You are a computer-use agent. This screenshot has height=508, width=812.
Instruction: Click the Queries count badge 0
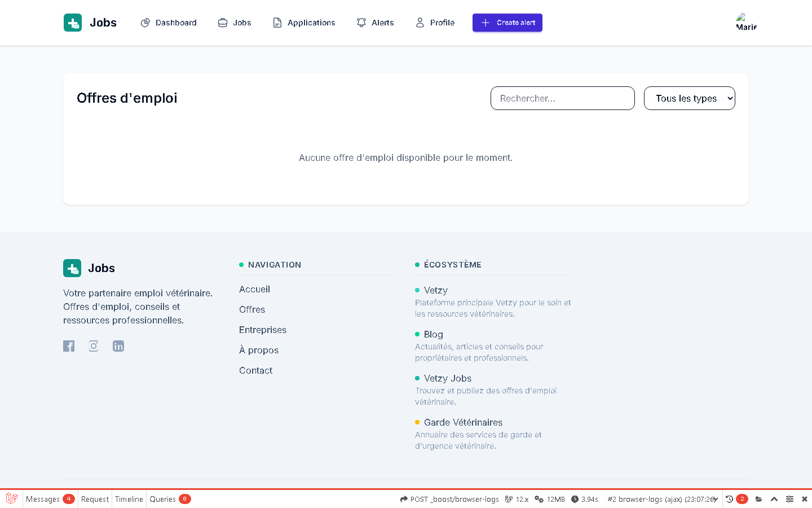(185, 499)
